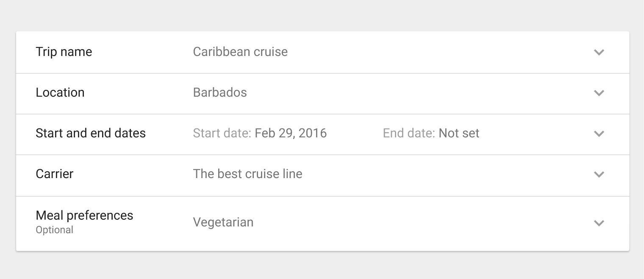Click the Location row label

(60, 92)
